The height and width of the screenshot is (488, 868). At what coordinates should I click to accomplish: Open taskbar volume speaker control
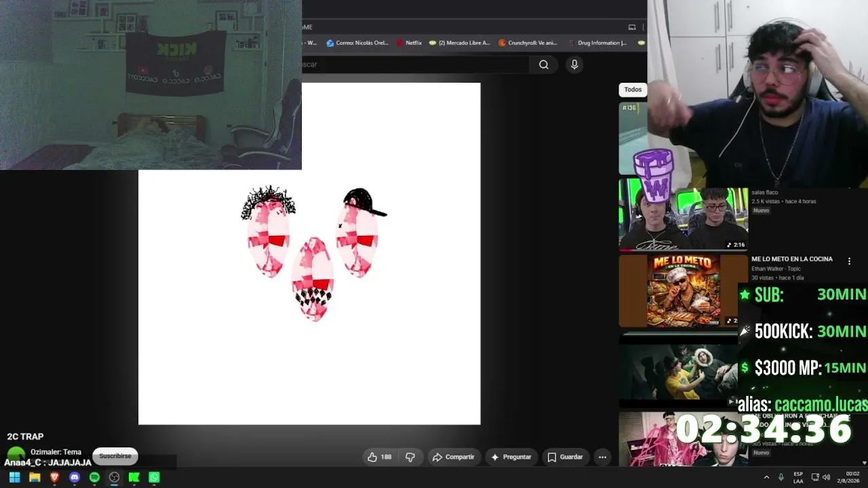pyautogui.click(x=826, y=477)
